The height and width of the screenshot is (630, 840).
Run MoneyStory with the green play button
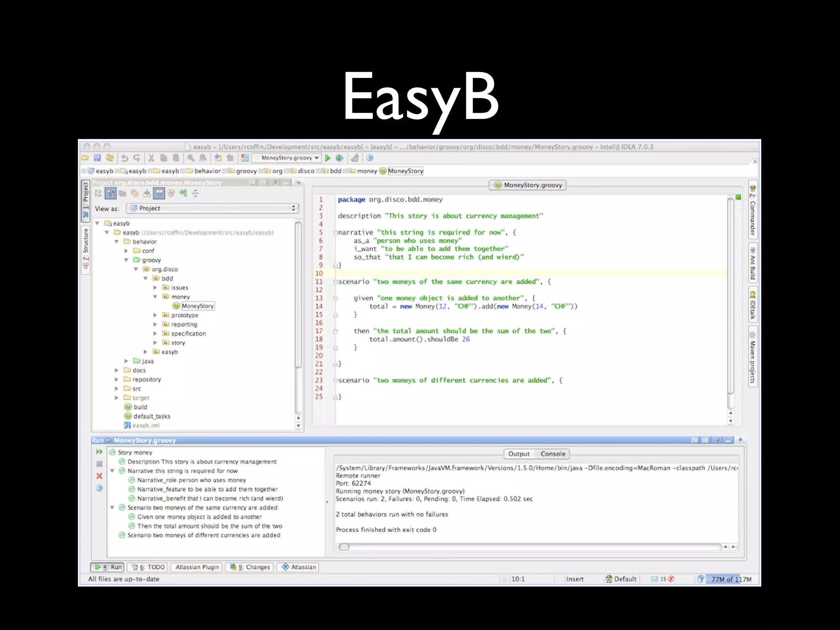[327, 158]
